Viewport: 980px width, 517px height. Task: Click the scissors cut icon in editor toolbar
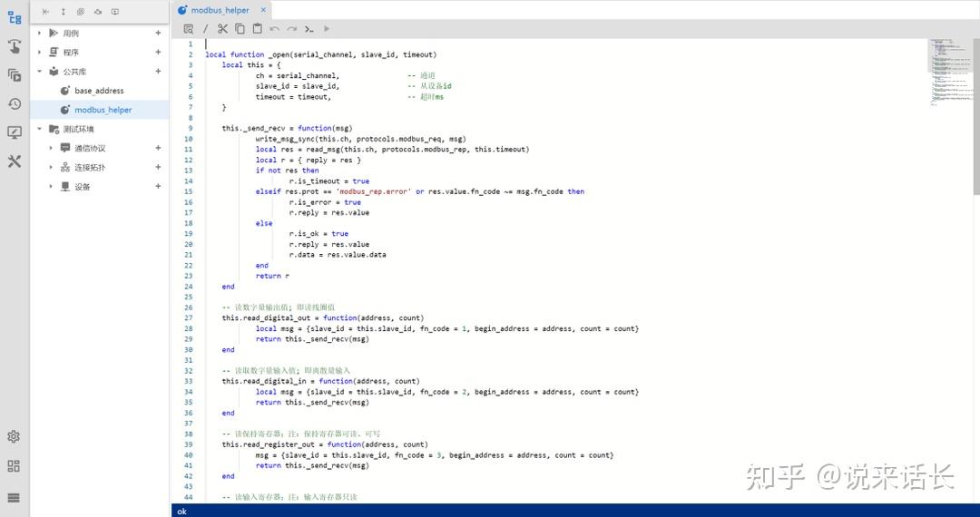pyautogui.click(x=222, y=29)
